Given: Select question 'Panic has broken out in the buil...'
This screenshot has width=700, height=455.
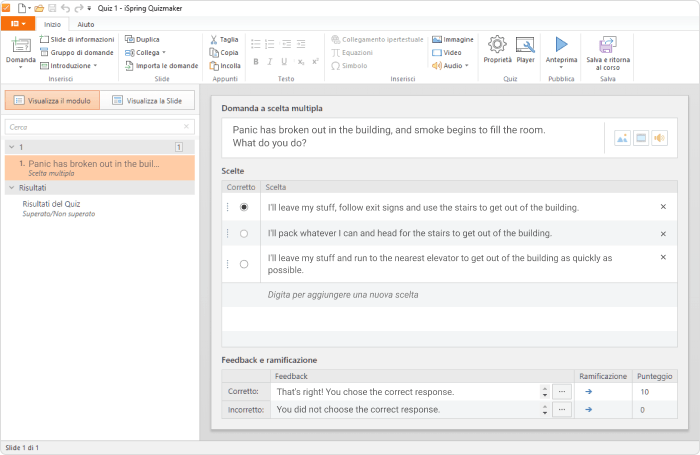Looking at the screenshot, I should tap(100, 168).
